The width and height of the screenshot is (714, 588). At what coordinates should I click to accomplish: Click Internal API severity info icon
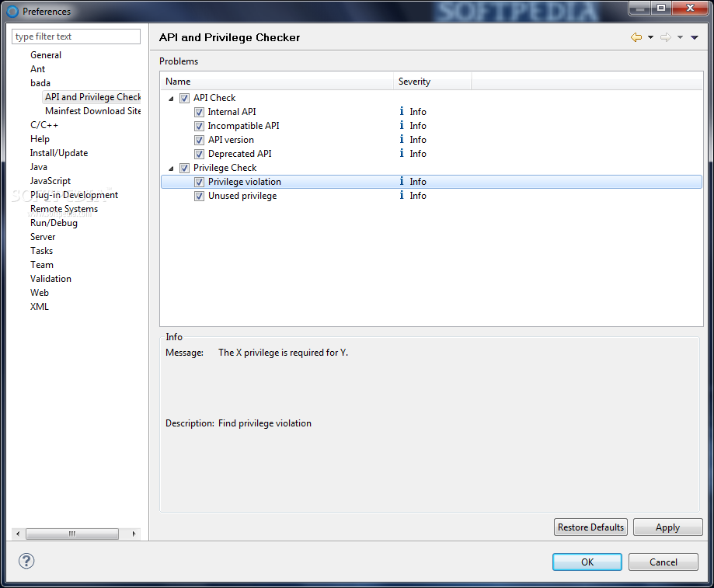(x=402, y=111)
